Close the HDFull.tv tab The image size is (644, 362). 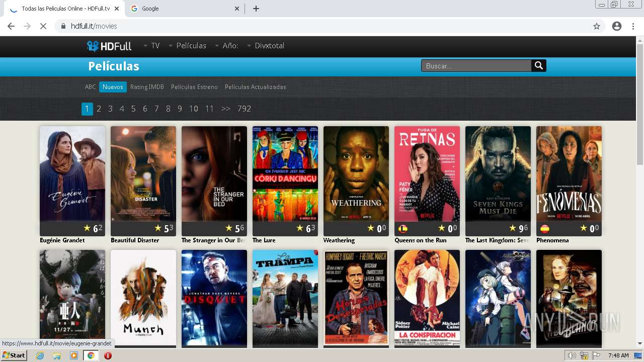coord(117,9)
